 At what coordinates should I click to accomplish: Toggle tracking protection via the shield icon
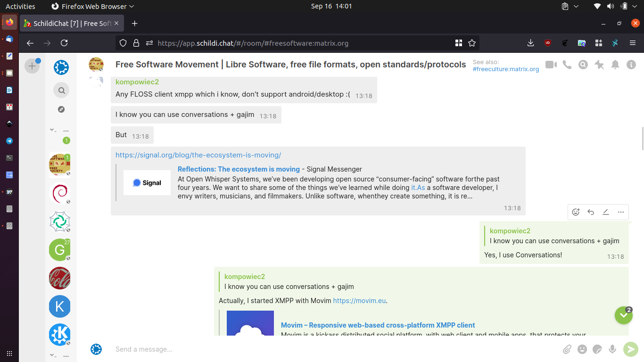123,43
